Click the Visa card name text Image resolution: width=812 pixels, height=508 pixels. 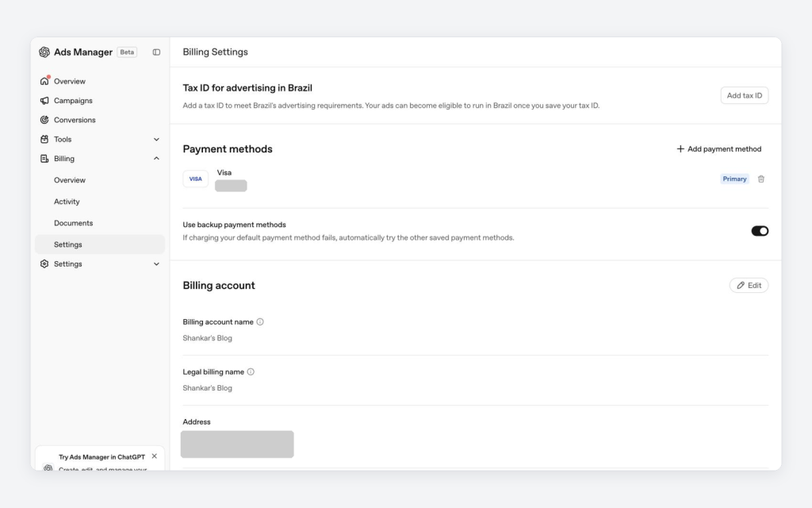[x=224, y=172]
